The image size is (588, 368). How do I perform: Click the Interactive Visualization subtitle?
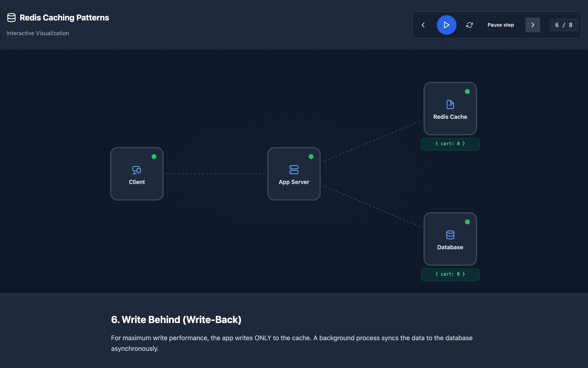38,33
